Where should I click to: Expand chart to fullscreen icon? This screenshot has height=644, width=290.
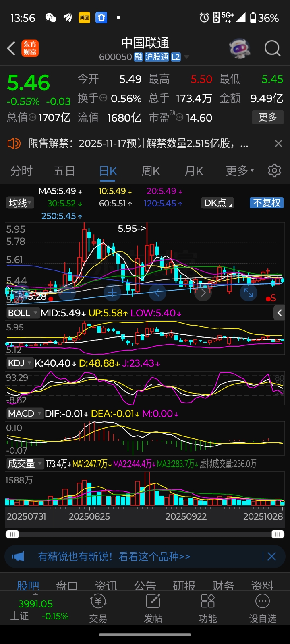(x=249, y=293)
